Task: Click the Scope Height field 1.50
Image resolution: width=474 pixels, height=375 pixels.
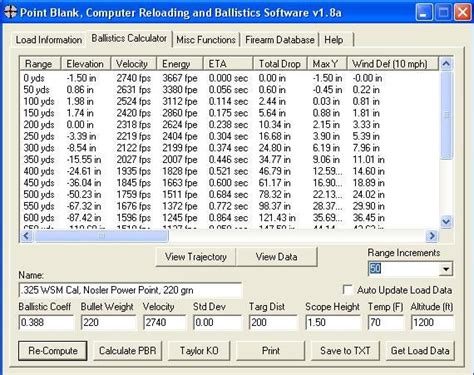Action: 333,322
